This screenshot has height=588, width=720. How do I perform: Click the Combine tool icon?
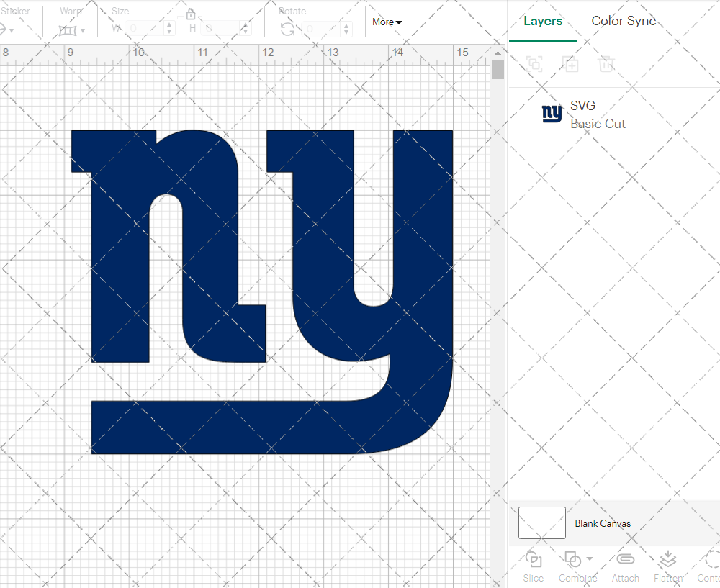(572, 559)
